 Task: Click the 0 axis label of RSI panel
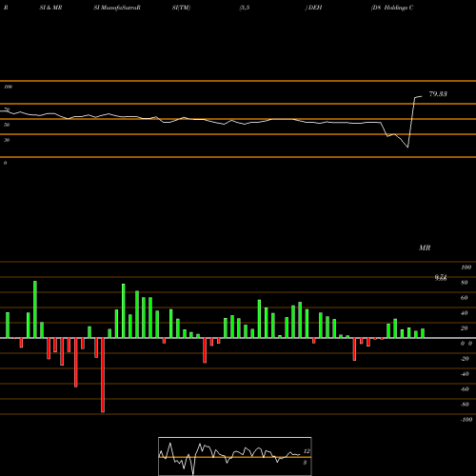pyautogui.click(x=5, y=163)
